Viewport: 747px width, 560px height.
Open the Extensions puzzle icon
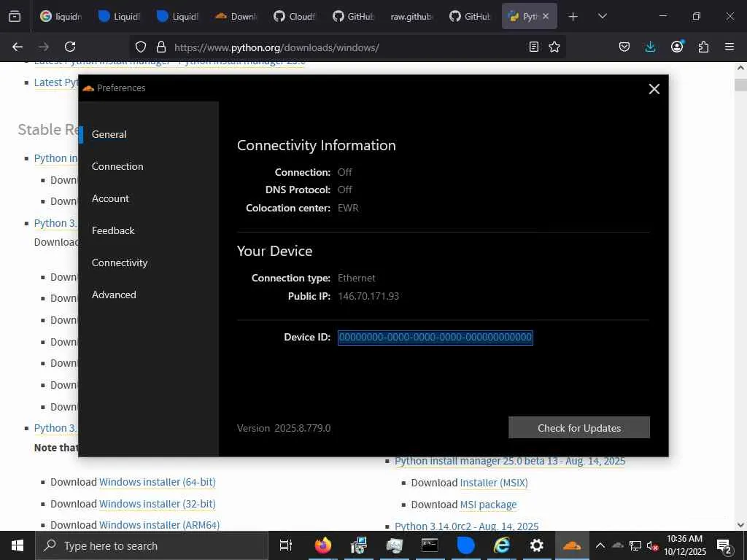pos(703,47)
